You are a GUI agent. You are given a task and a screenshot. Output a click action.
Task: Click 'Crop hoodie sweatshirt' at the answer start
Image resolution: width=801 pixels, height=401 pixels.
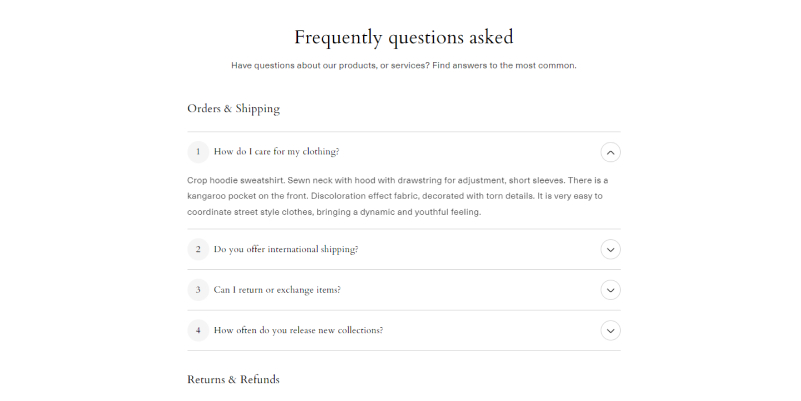pos(236,180)
